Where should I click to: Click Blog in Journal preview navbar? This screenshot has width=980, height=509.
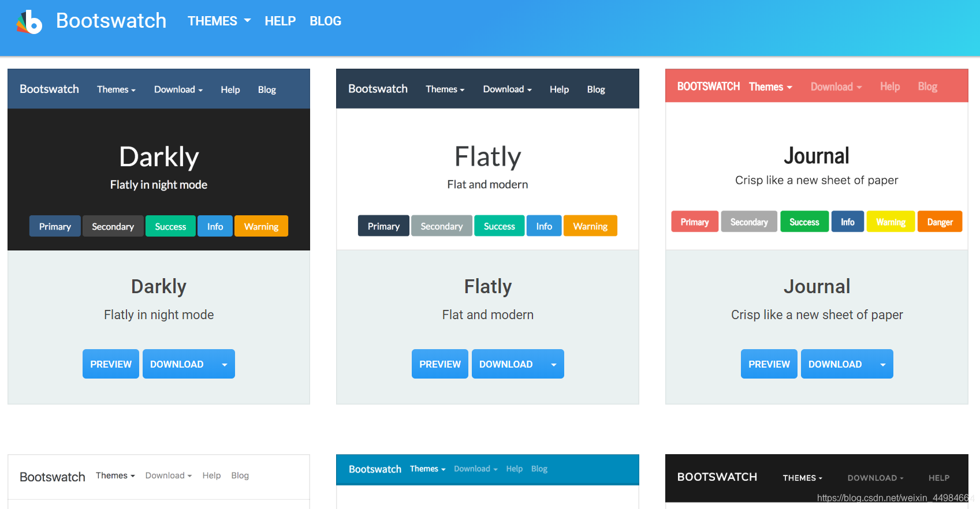(927, 87)
